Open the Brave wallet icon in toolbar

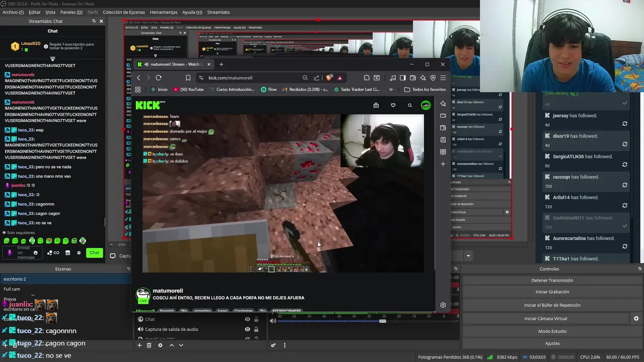pos(413,77)
